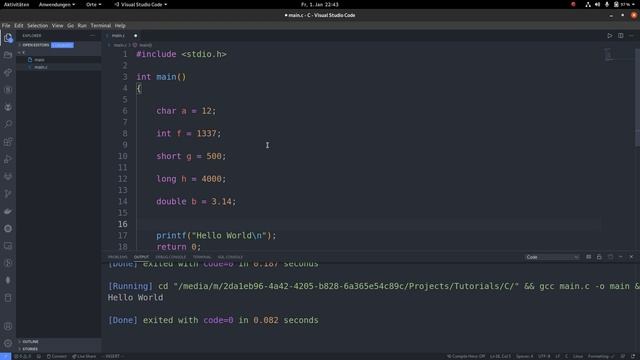This screenshot has height=360, width=640.
Task: Click the Compile Hero status bar toggle
Action: click(x=466, y=356)
